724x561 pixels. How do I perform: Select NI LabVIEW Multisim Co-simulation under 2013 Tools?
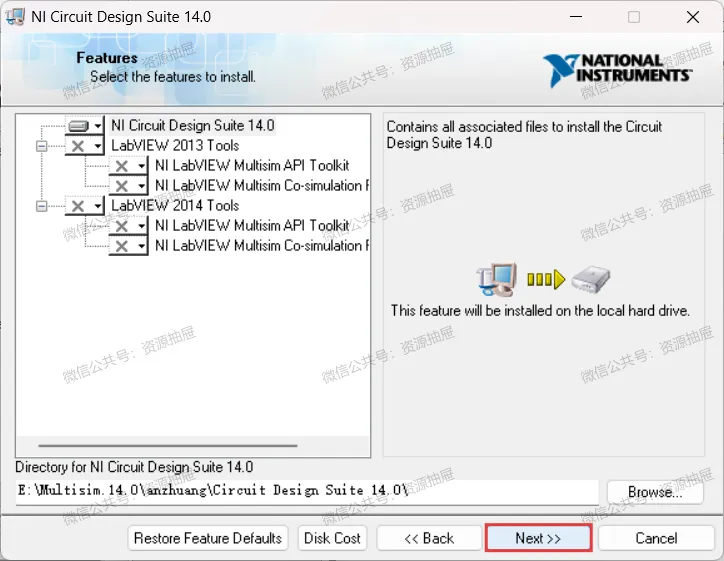[x=262, y=186]
